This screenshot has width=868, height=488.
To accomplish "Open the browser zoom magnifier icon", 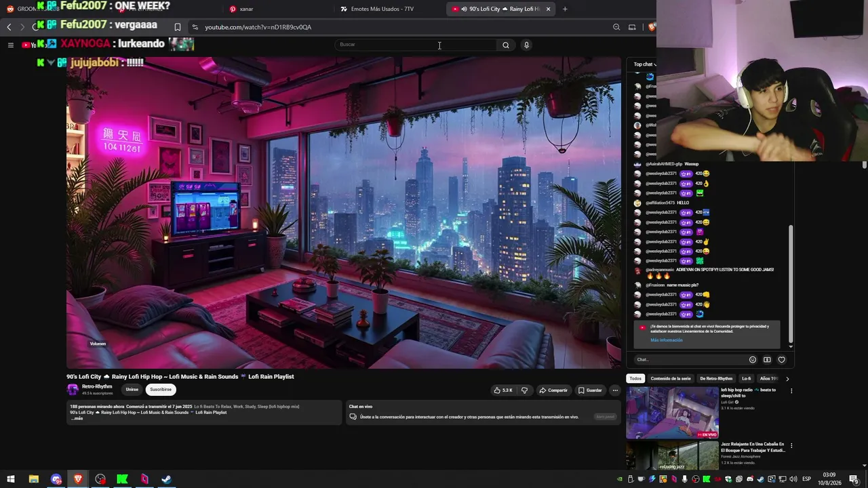I will pos(616,27).
